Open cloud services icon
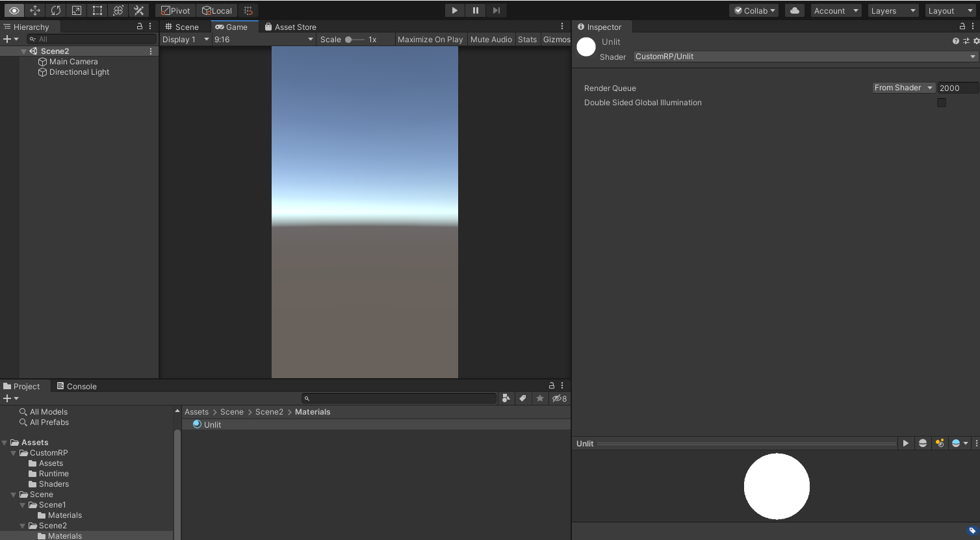Screen dimensions: 980x540 pyautogui.click(x=794, y=10)
